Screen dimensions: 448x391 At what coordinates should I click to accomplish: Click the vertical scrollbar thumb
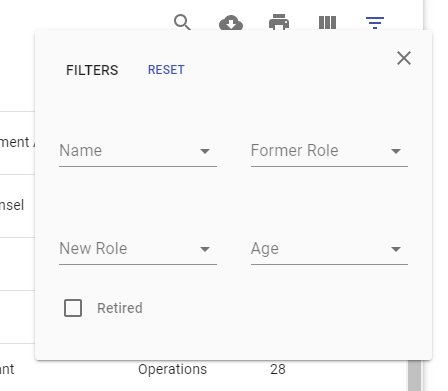point(415,376)
